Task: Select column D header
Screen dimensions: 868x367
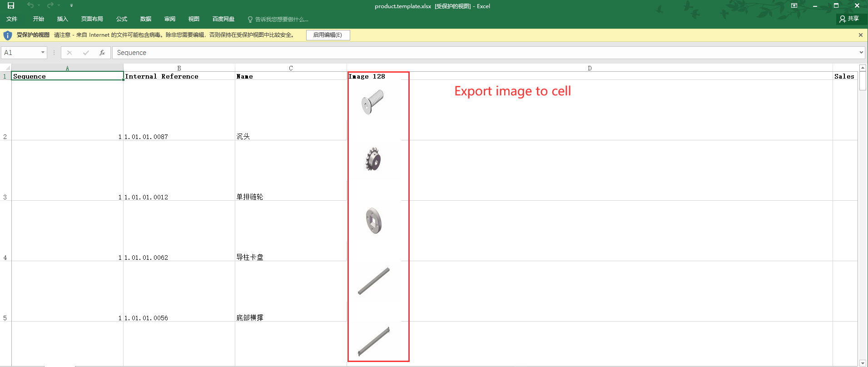Action: click(590, 68)
